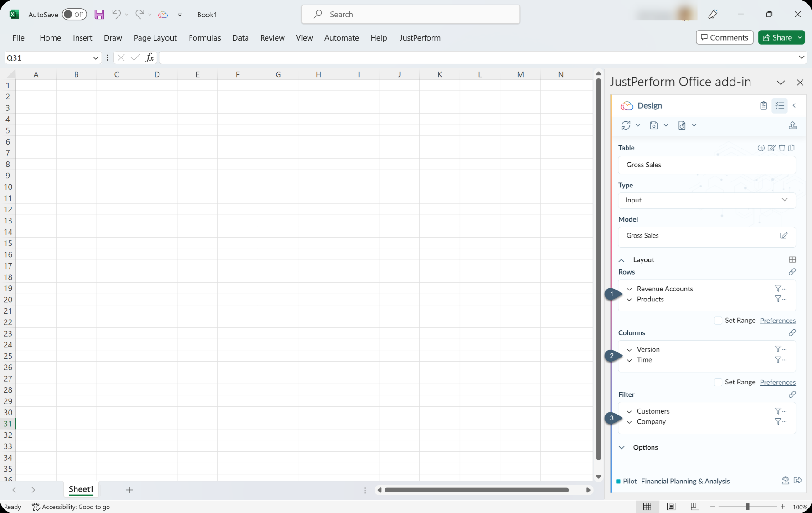Click the copy table icon
Screen dimensions: 812x513
click(791, 148)
